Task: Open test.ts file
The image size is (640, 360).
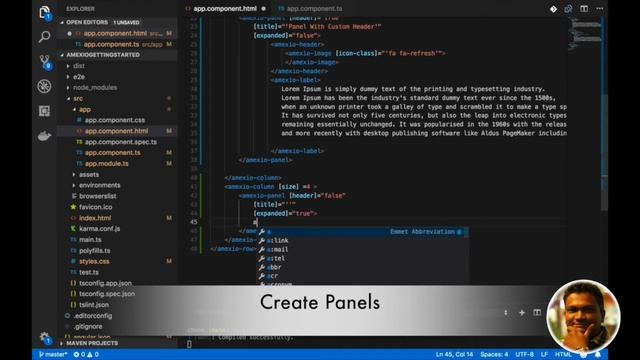Action: pyautogui.click(x=89, y=272)
